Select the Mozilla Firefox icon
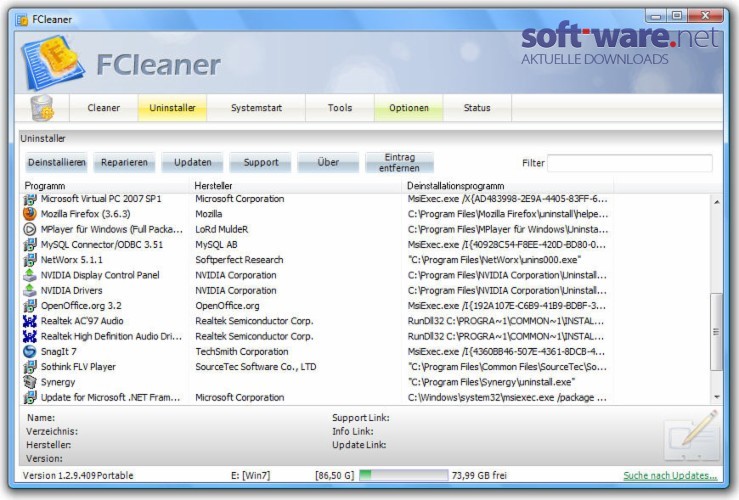Viewport: 739px width, 500px height. coord(30,214)
